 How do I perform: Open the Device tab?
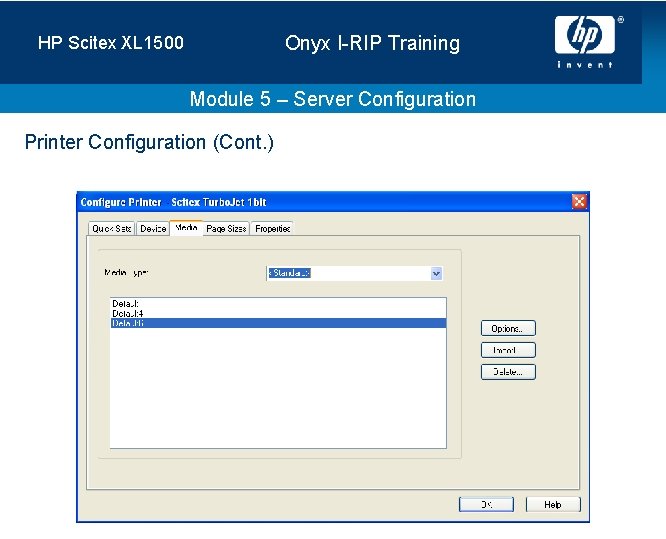pos(153,229)
